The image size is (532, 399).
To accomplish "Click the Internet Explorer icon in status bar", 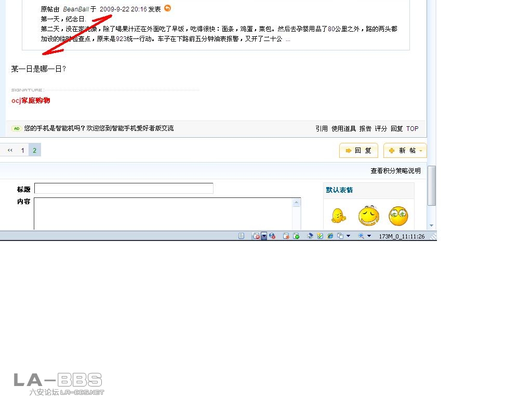I will (x=330, y=236).
